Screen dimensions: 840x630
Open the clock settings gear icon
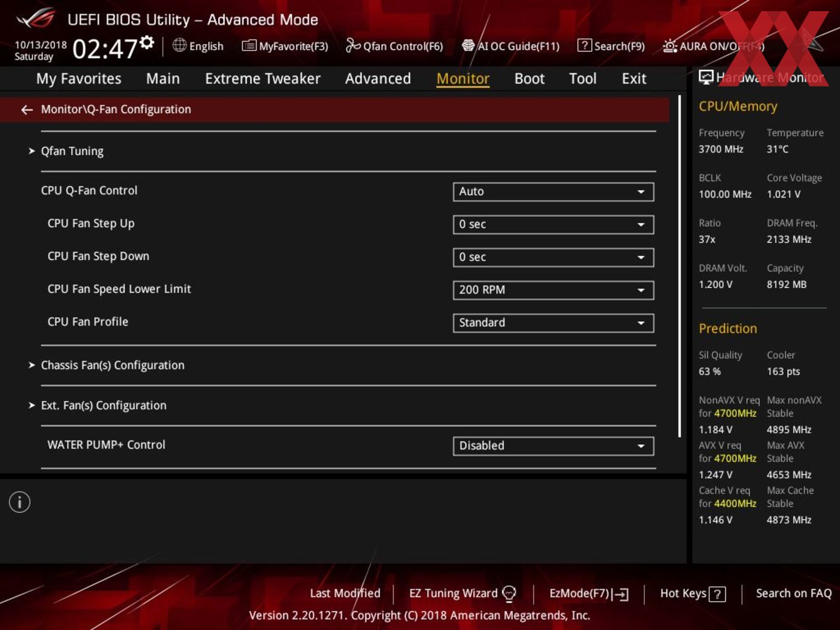146,42
